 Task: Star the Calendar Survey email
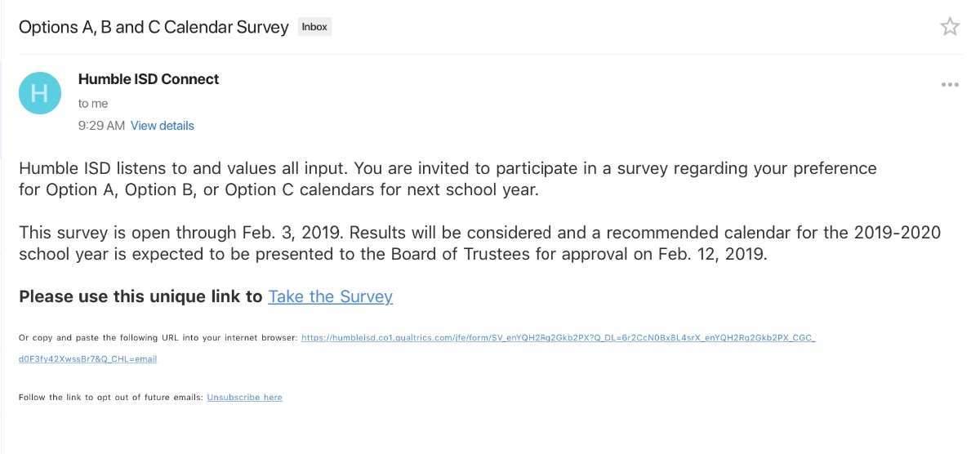(950, 27)
